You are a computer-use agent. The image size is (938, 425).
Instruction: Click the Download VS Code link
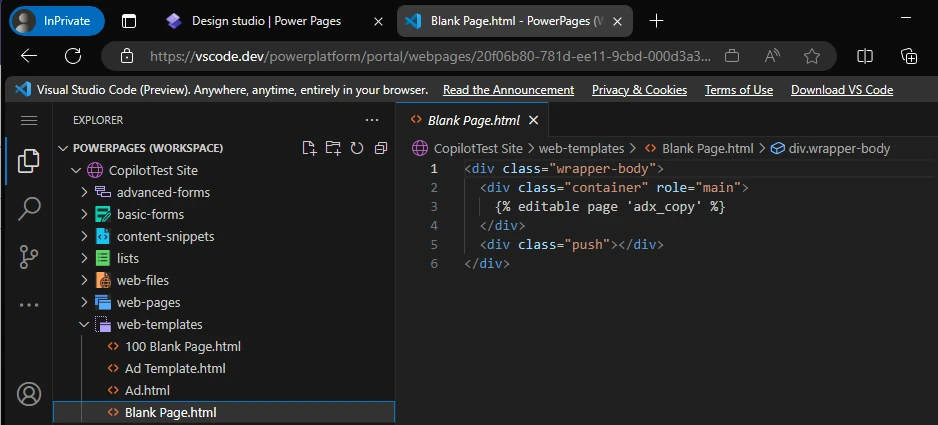[841, 89]
